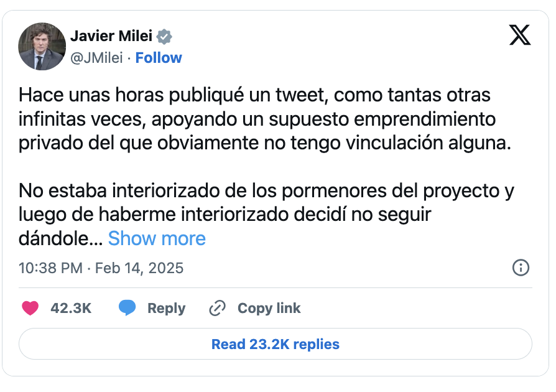Click the blue reply bubble icon

tap(127, 308)
